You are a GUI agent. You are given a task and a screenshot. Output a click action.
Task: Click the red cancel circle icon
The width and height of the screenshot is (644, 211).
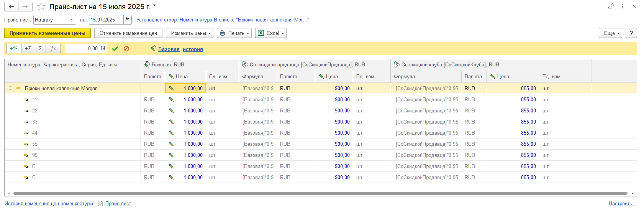[126, 49]
